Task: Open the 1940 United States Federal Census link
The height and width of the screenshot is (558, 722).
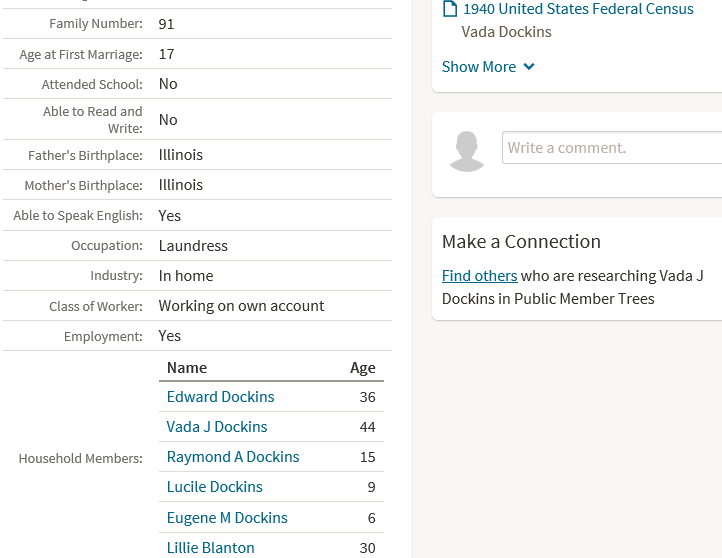Action: 578,9
